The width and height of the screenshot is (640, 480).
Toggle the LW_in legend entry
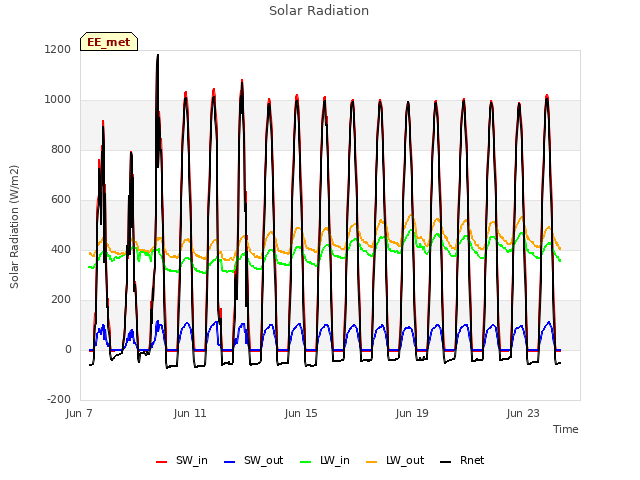coord(325,460)
